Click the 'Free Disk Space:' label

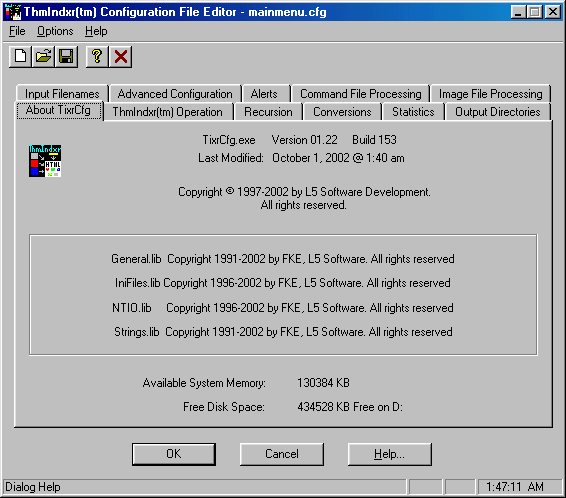[x=224, y=407]
